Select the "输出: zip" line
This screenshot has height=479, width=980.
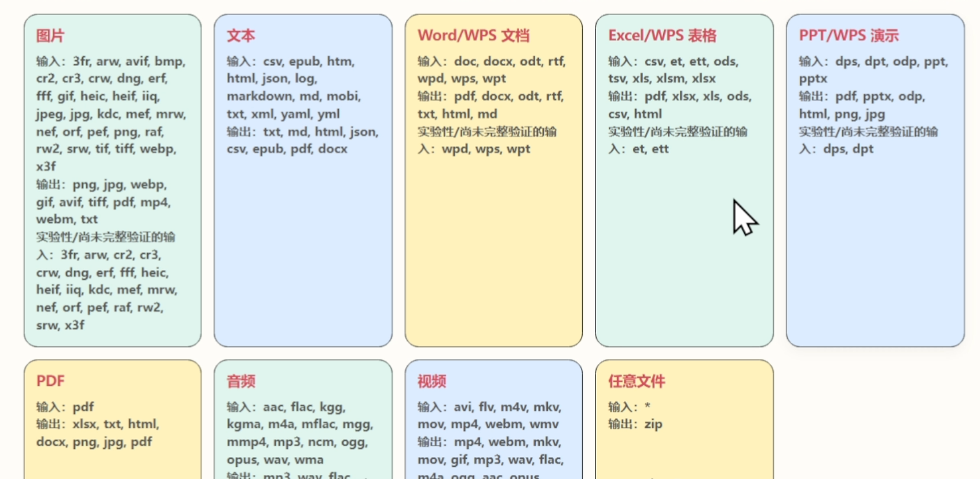pyautogui.click(x=635, y=424)
